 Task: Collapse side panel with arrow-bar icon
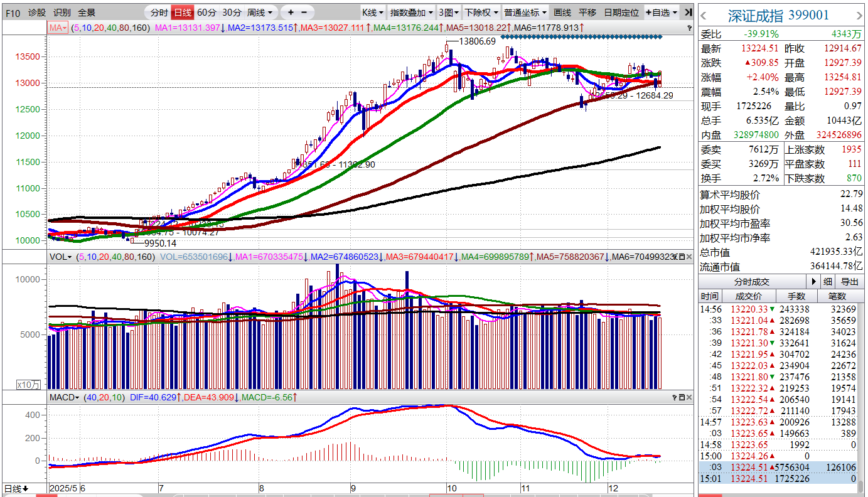688,13
